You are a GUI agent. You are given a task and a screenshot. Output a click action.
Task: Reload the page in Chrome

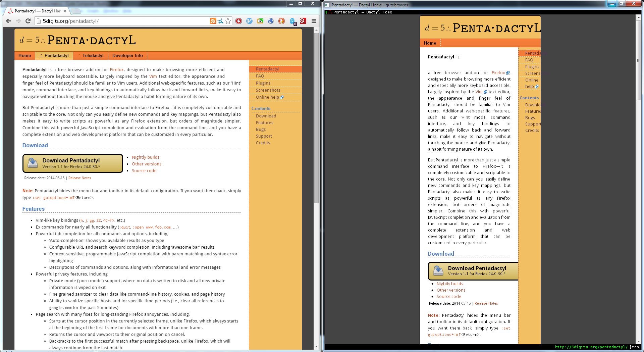(28, 21)
